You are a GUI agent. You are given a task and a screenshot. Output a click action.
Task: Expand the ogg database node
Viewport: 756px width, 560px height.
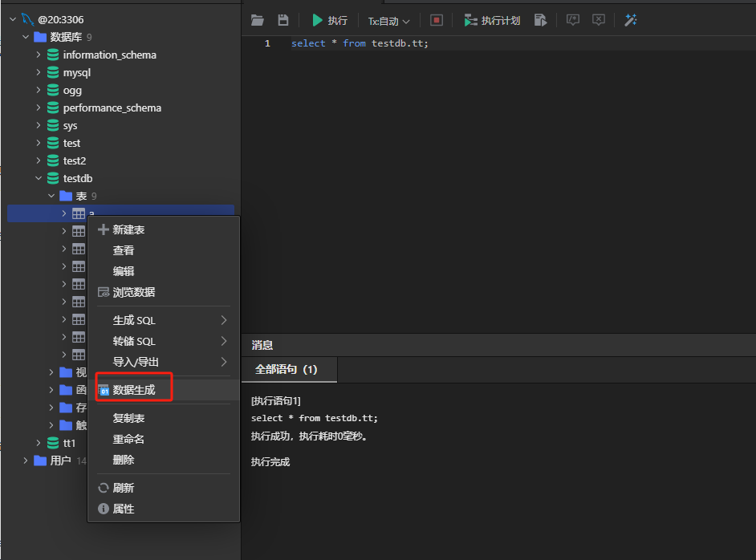pos(39,90)
